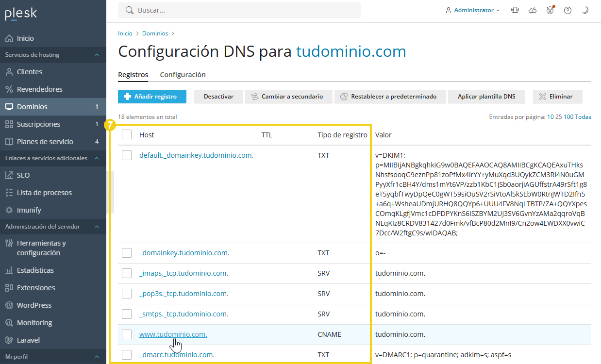Collapse the Servicios de hosting section

(96, 55)
